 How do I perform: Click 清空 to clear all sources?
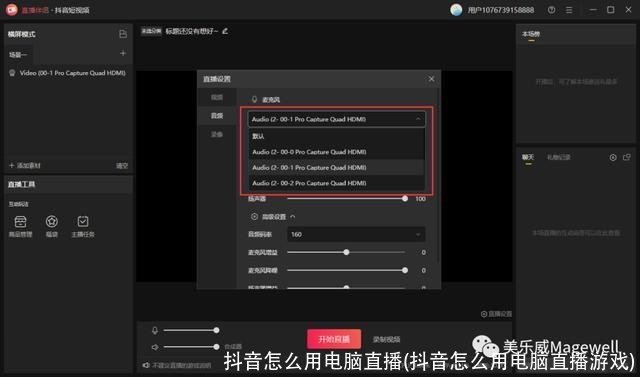click(122, 165)
